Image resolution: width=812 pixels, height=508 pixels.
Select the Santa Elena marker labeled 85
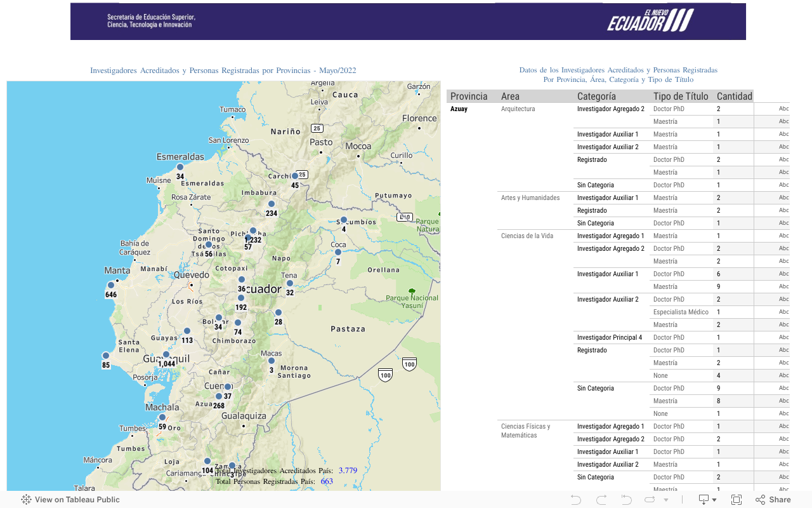(106, 356)
